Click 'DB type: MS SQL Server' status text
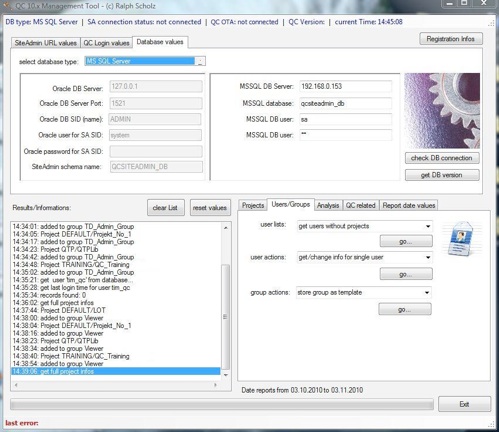This screenshot has height=432, width=499. click(x=41, y=22)
